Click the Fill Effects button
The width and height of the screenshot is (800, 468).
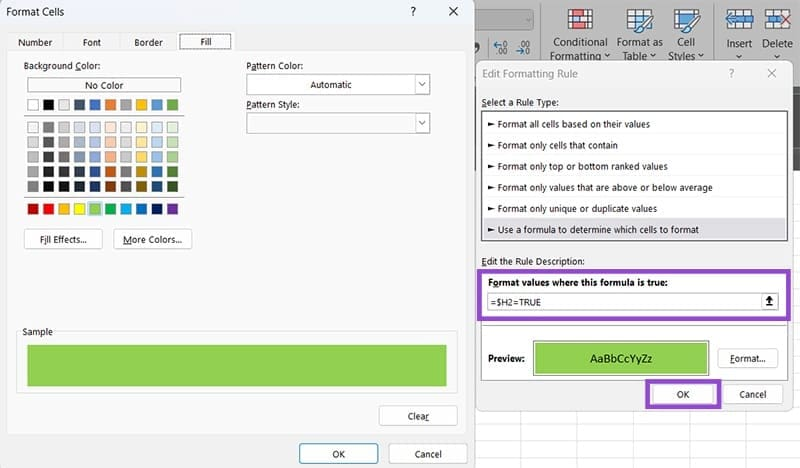pyautogui.click(x=63, y=239)
